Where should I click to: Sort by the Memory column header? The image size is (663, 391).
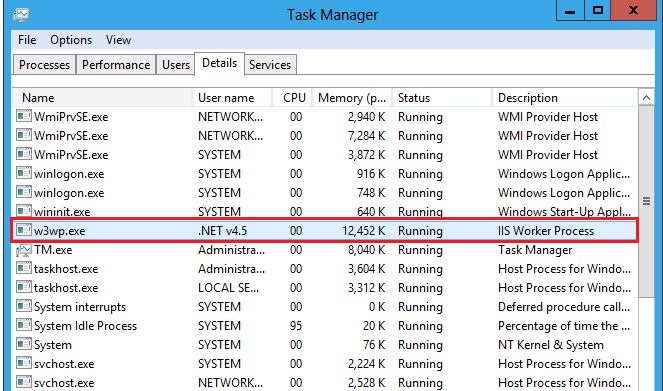click(352, 98)
